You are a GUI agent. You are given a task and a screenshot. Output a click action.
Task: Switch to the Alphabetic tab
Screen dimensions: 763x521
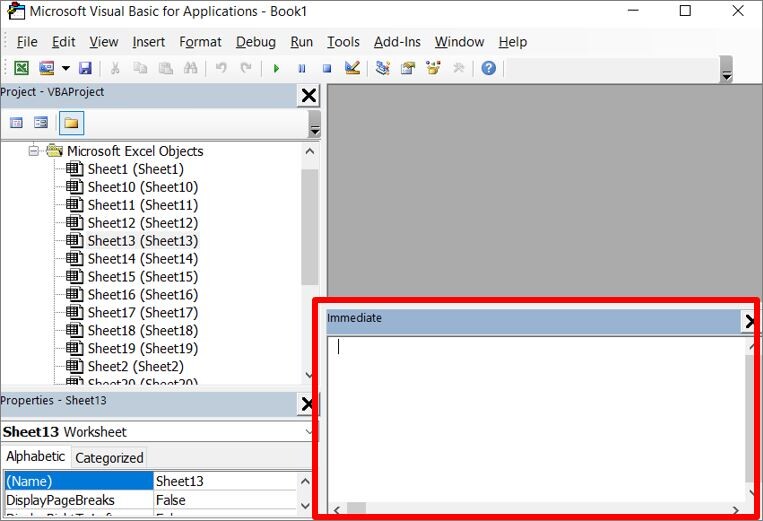(36, 457)
